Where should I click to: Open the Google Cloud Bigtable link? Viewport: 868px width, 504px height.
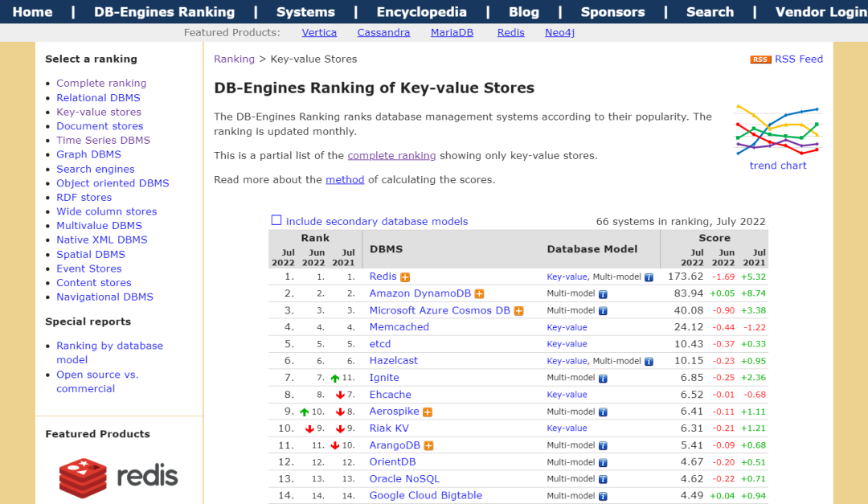(426, 496)
